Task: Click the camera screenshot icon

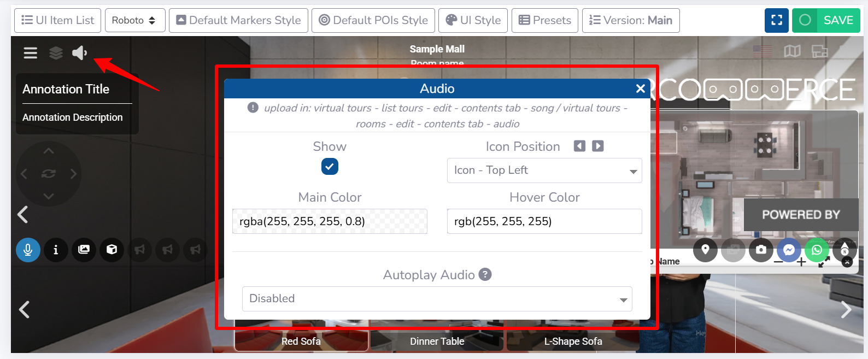Action: [761, 250]
